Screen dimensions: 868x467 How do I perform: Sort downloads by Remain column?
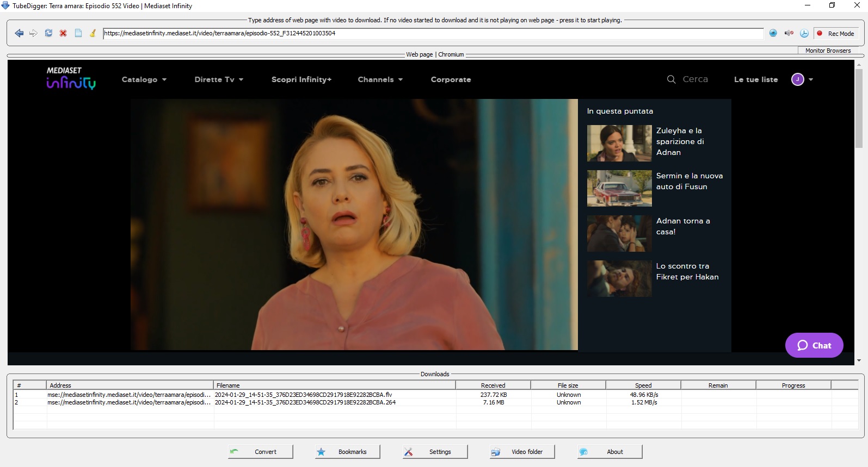point(718,385)
